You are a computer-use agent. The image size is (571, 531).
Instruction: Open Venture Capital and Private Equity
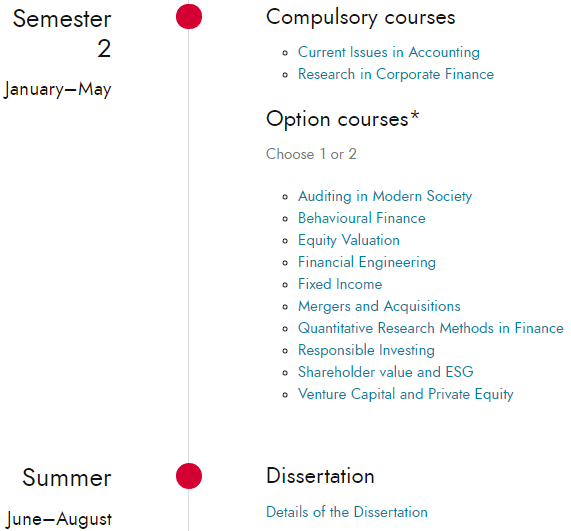[406, 394]
